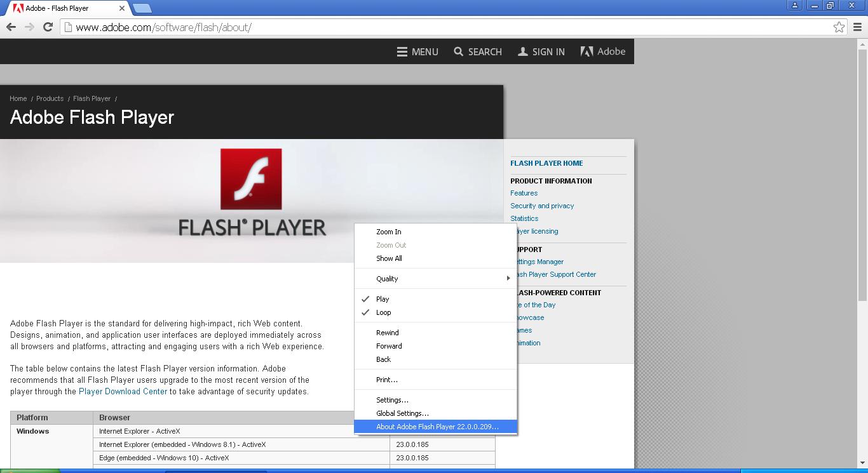Click 'Edge (embedded - Windows 10) - ActiveX' cell
Screen dimensions: 868x473
[241, 458]
